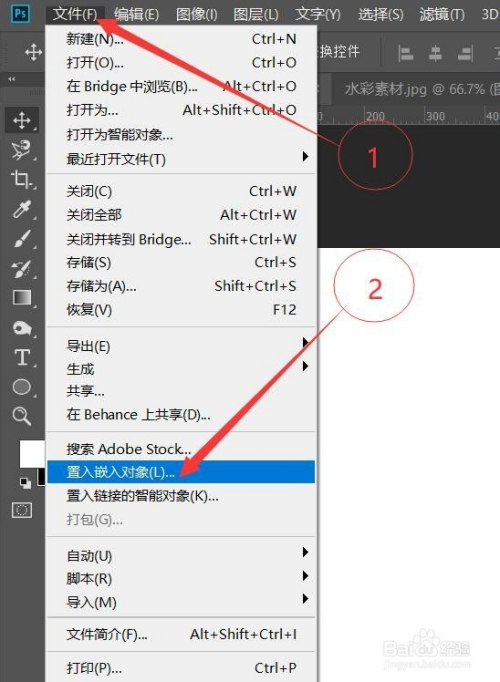Expand 脚本(R) submenu
Viewport: 500px width, 682px height.
click(x=181, y=579)
